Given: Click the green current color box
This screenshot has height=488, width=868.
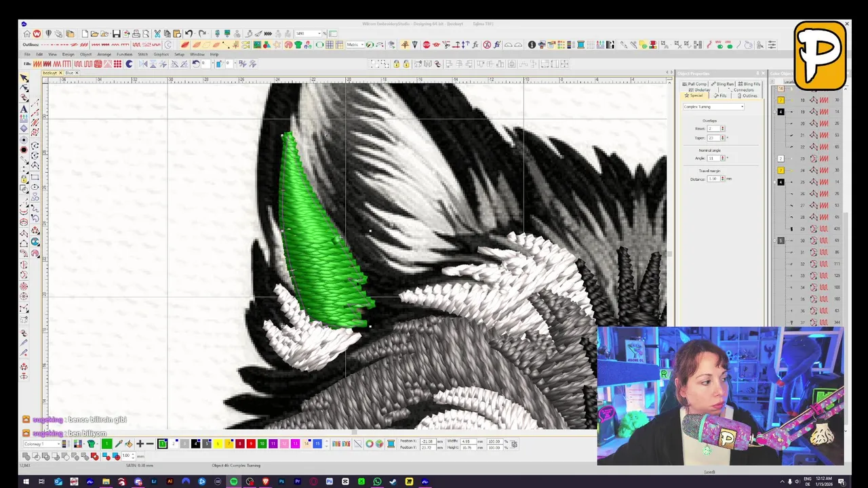Looking at the screenshot, I should click(x=106, y=444).
